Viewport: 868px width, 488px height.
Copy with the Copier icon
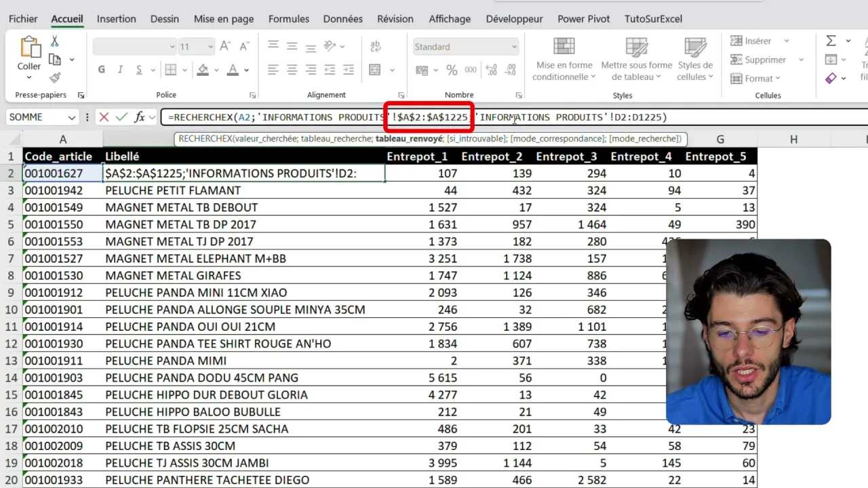pos(55,60)
